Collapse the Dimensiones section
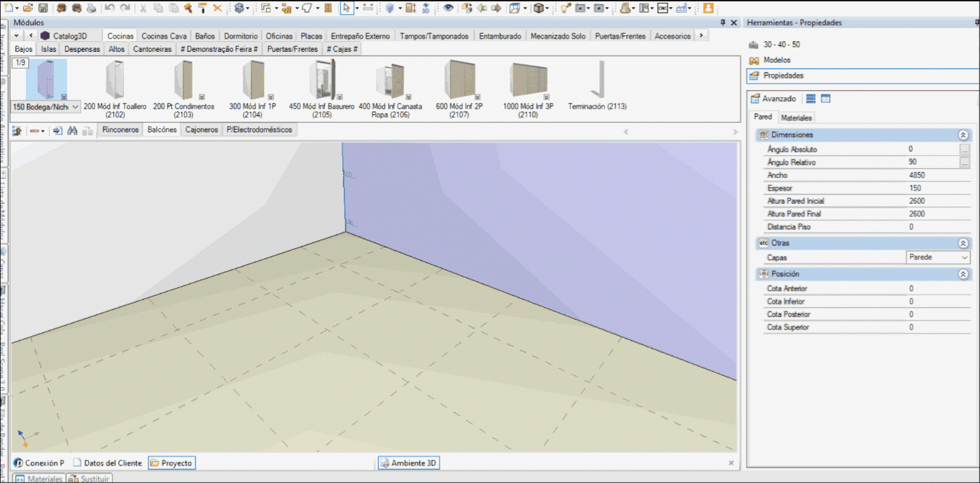 [963, 134]
